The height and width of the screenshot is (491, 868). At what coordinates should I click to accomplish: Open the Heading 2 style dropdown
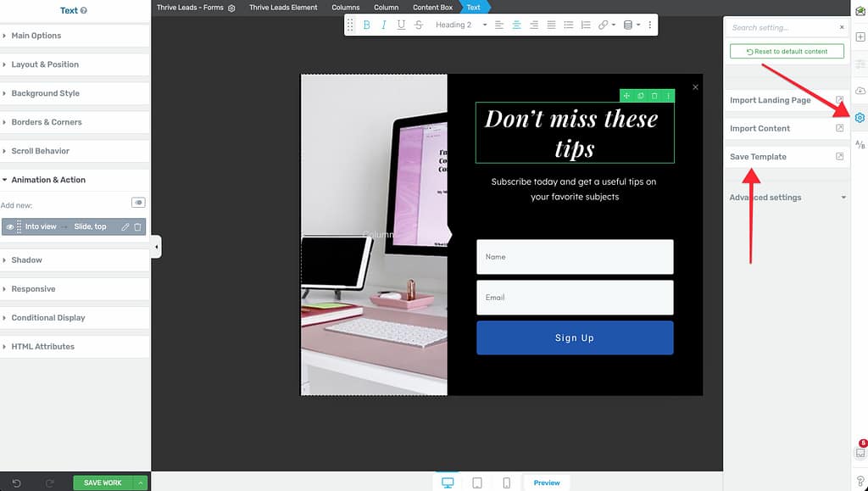[x=461, y=25]
